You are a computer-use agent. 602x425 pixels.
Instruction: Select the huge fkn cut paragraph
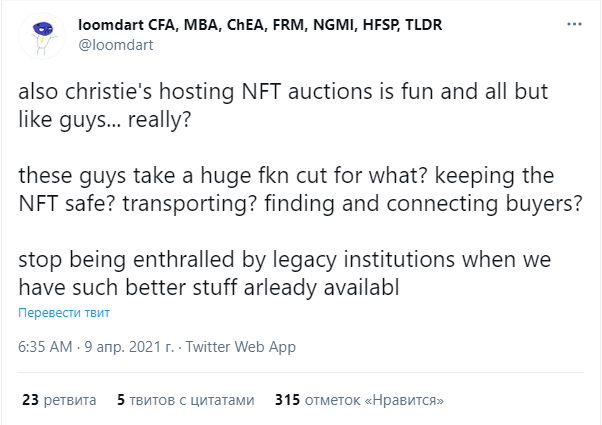click(300, 189)
